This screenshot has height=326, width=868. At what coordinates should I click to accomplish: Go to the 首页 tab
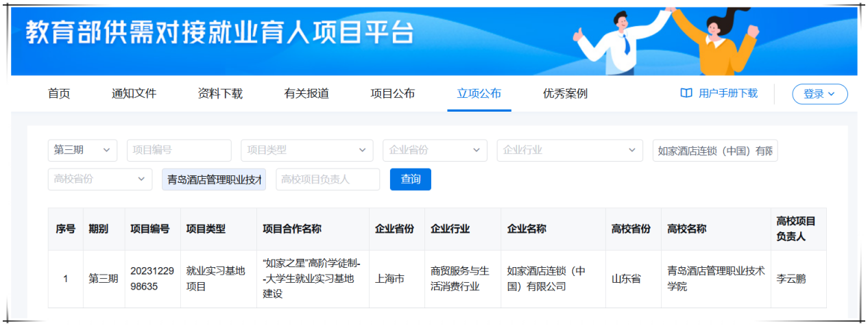(59, 94)
